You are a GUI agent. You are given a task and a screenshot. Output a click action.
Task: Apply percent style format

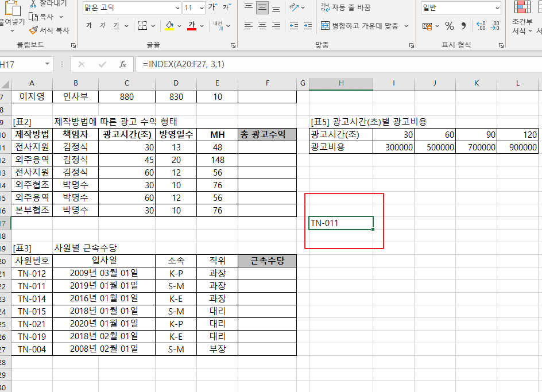[x=450, y=26]
